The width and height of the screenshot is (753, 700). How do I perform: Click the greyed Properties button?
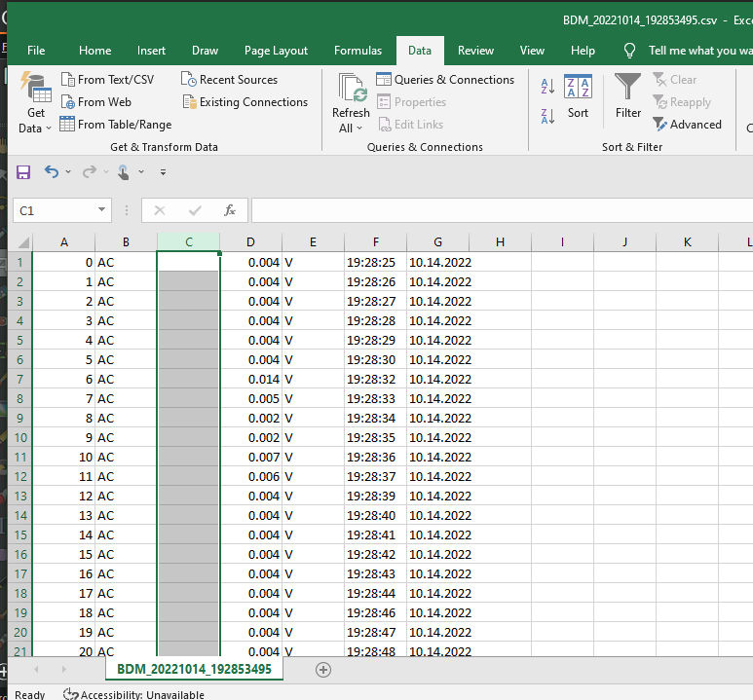pyautogui.click(x=411, y=102)
